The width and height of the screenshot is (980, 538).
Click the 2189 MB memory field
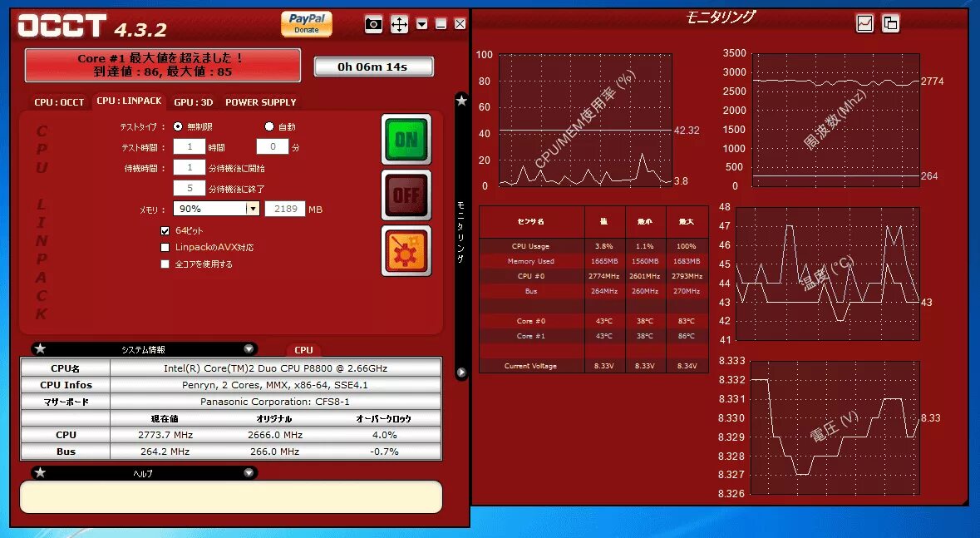pos(285,209)
